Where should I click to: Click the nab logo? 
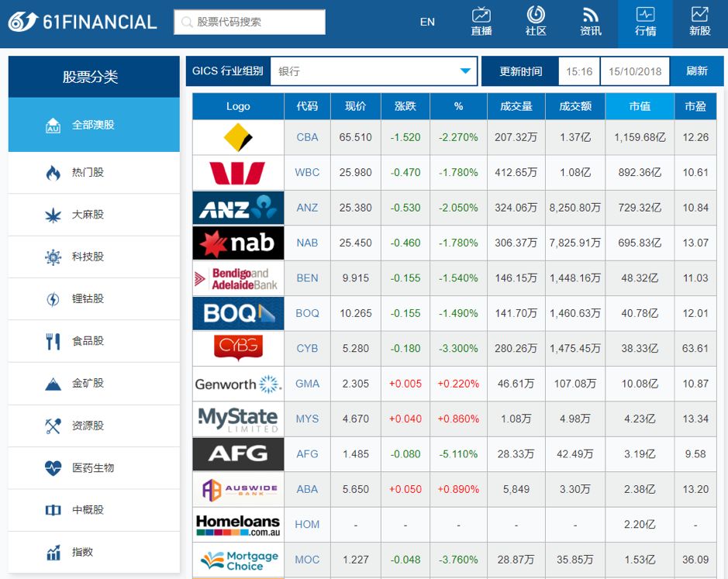(238, 243)
